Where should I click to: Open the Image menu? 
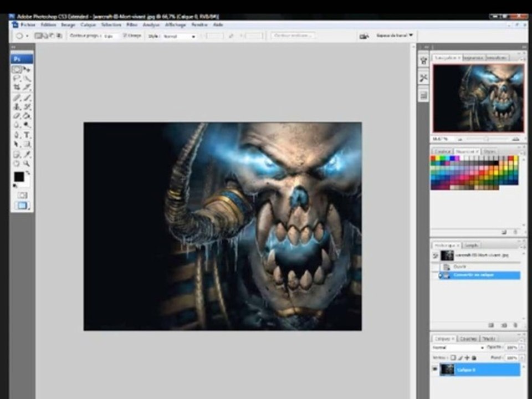[x=68, y=25]
